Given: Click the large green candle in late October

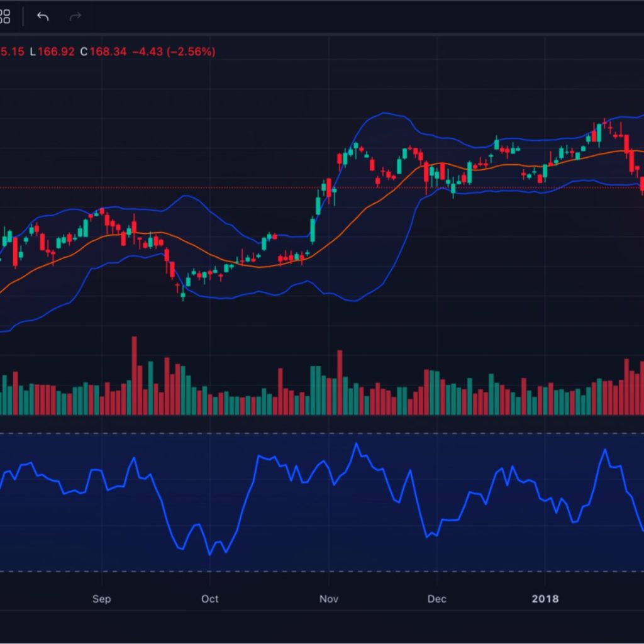Looking at the screenshot, I should 312,230.
